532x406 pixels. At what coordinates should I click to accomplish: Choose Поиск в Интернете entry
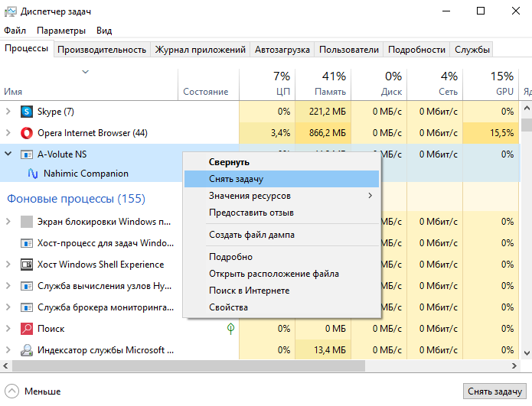coord(282,291)
